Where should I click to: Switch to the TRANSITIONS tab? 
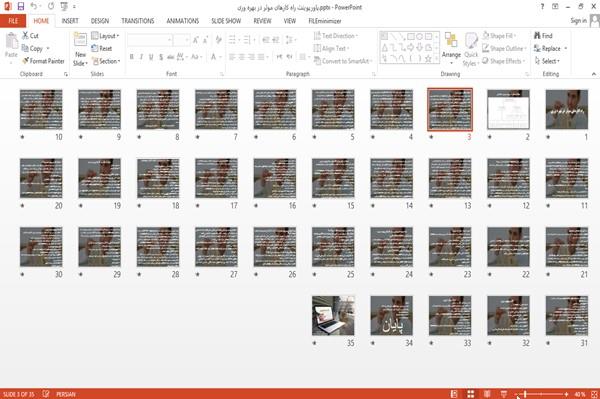tap(138, 21)
